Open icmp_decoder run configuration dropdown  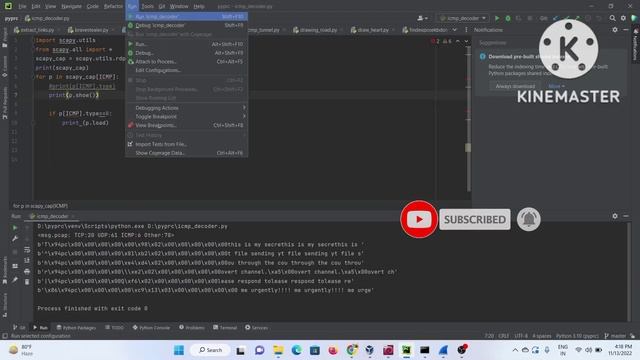coord(463,18)
